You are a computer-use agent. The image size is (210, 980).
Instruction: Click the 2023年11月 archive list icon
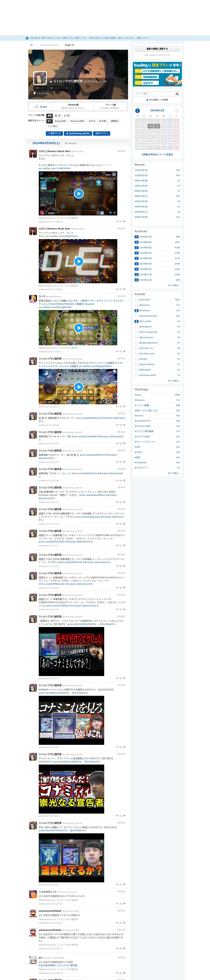(136, 280)
